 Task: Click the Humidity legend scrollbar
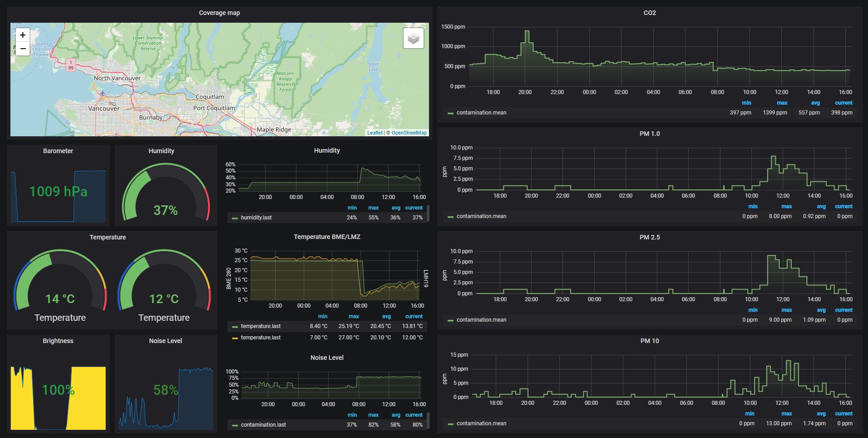click(428, 214)
